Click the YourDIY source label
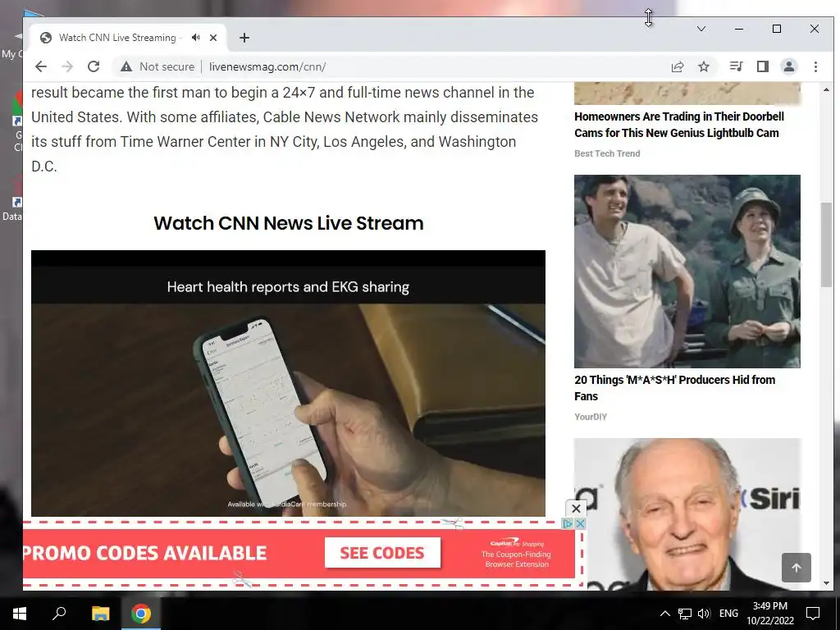Image resolution: width=840 pixels, height=630 pixels. (x=591, y=417)
